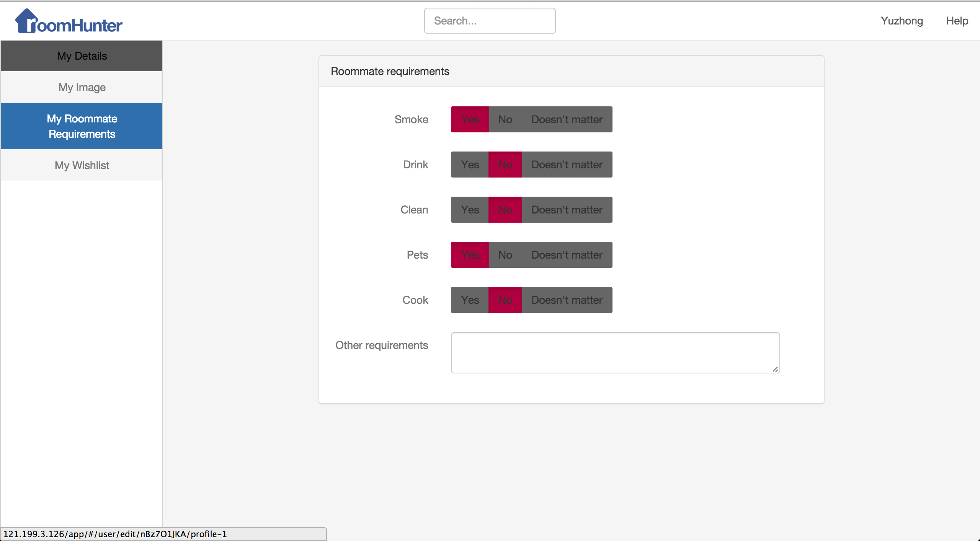Open the Yuzhong user link

[902, 21]
